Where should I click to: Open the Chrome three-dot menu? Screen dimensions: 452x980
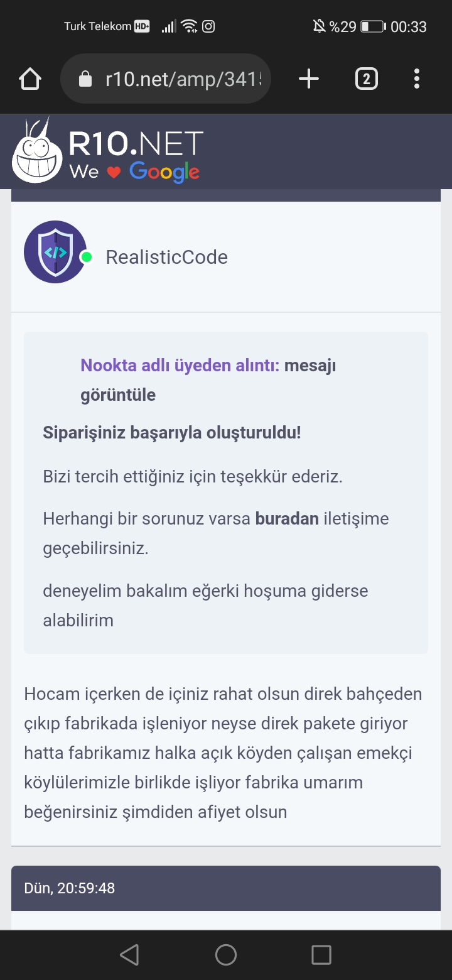(x=416, y=79)
